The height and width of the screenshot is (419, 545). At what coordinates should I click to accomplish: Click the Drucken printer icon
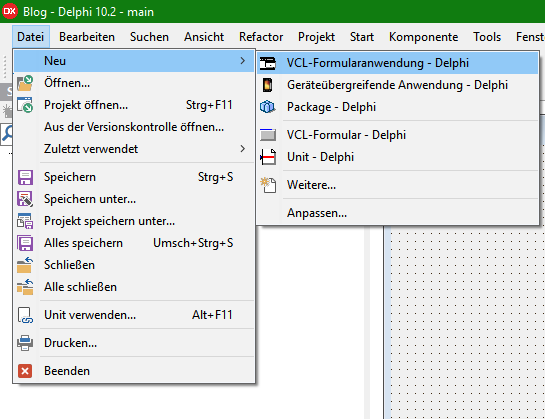pos(25,343)
